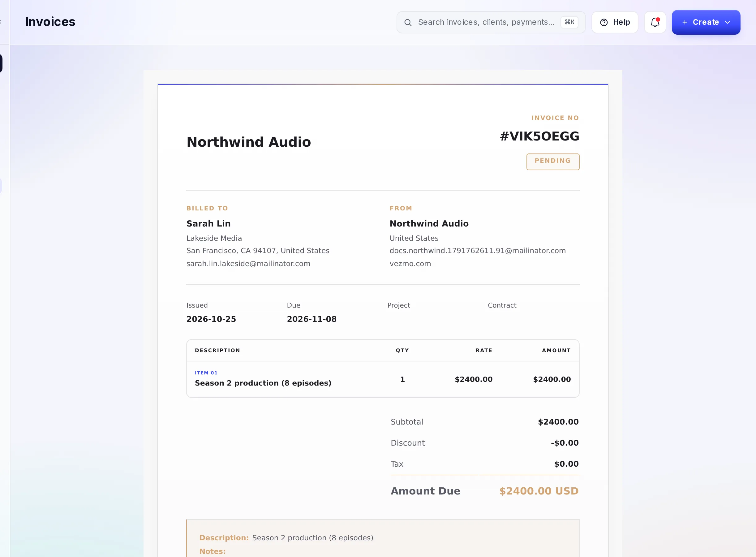Image resolution: width=756 pixels, height=557 pixels.
Task: Select the issued date 2026-10-25
Action: coord(211,319)
